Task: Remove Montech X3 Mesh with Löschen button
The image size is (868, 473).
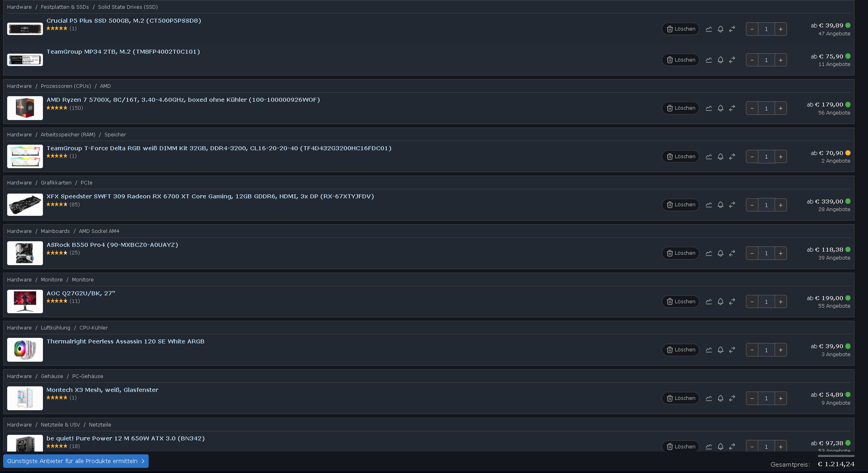Action: point(680,398)
